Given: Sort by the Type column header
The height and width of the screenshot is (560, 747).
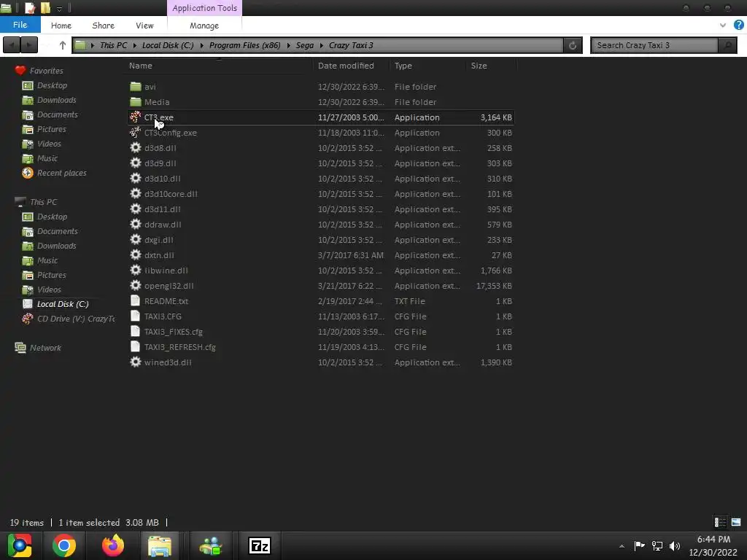Looking at the screenshot, I should pyautogui.click(x=403, y=66).
